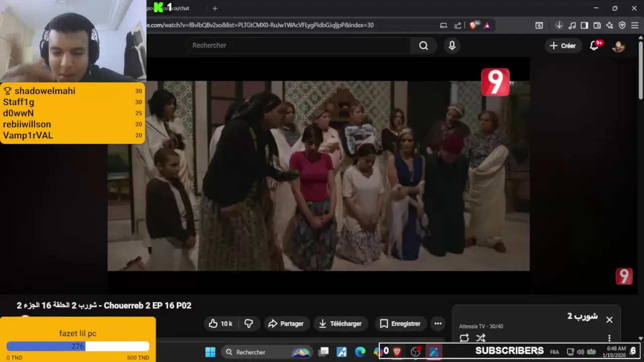Image resolution: width=644 pixels, height=362 pixels.
Task: Click the YouTube search magnifier button
Action: (x=424, y=45)
